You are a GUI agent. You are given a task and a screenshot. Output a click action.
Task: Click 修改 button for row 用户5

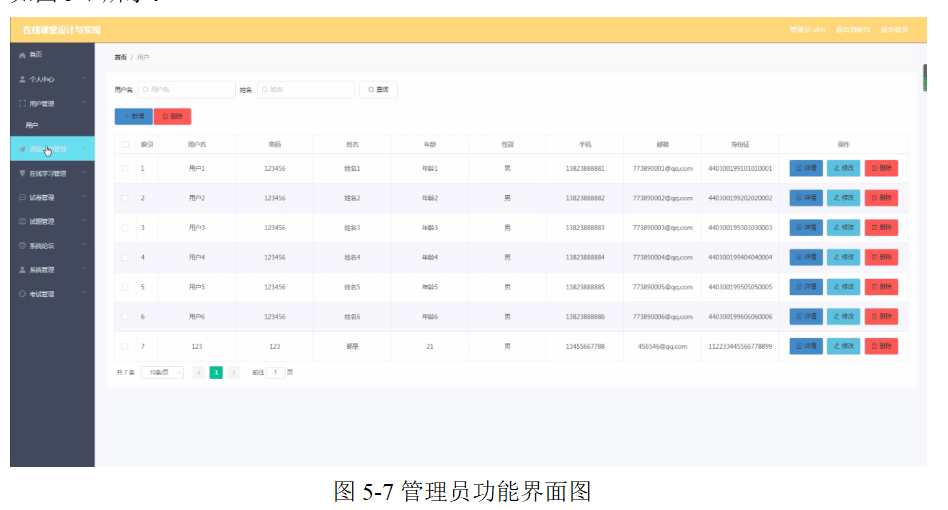click(x=843, y=287)
